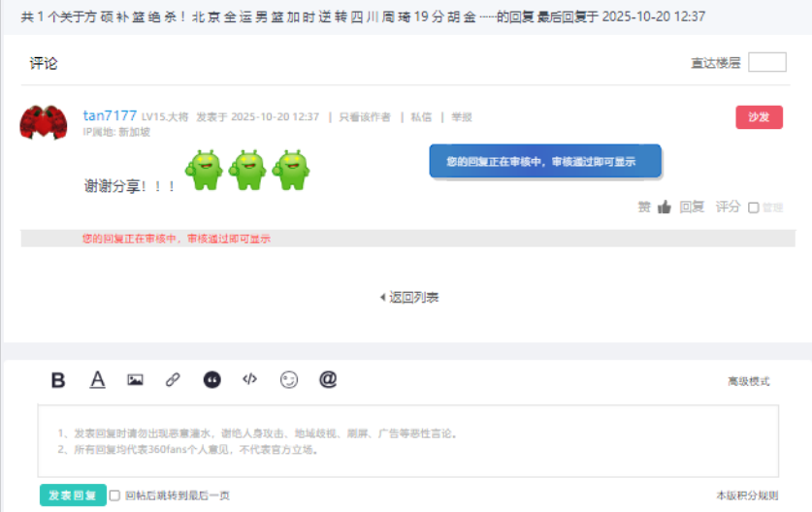Insert code block using the code icon

click(x=249, y=380)
